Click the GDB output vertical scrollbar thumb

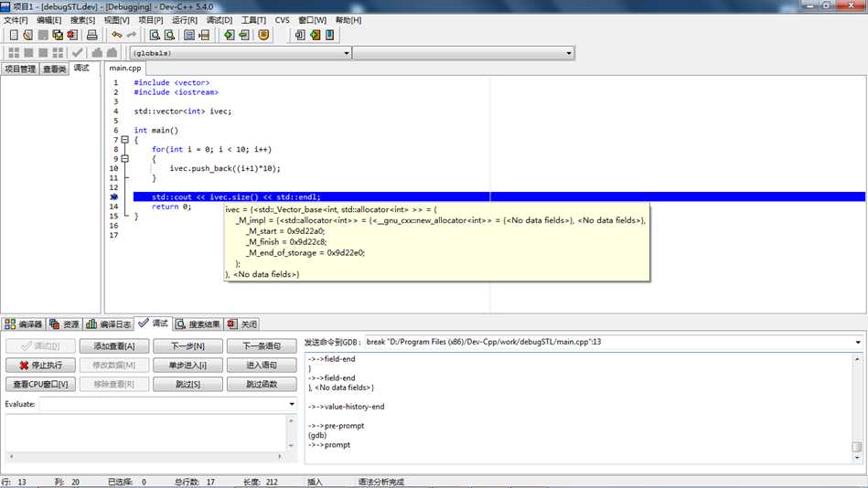coord(857,447)
